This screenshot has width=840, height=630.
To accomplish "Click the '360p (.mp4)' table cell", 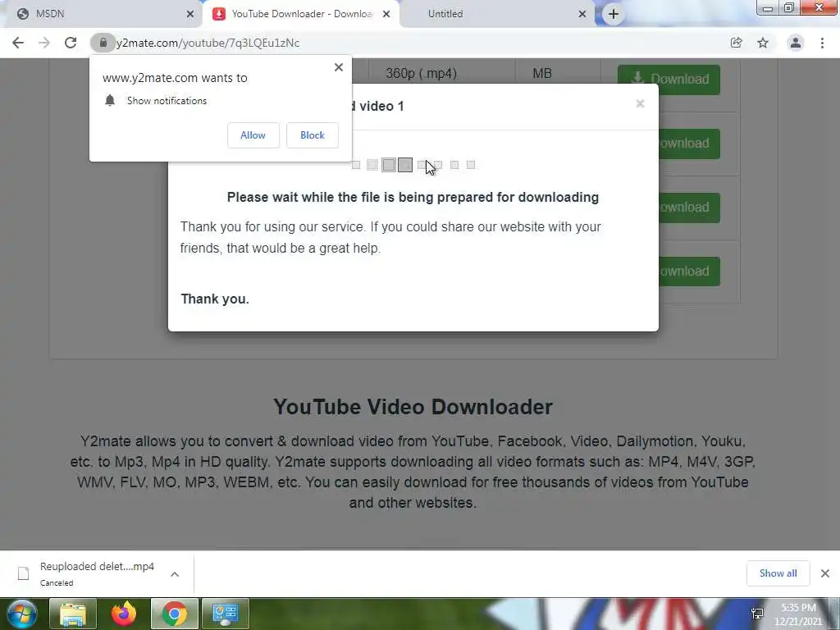I will (x=421, y=73).
